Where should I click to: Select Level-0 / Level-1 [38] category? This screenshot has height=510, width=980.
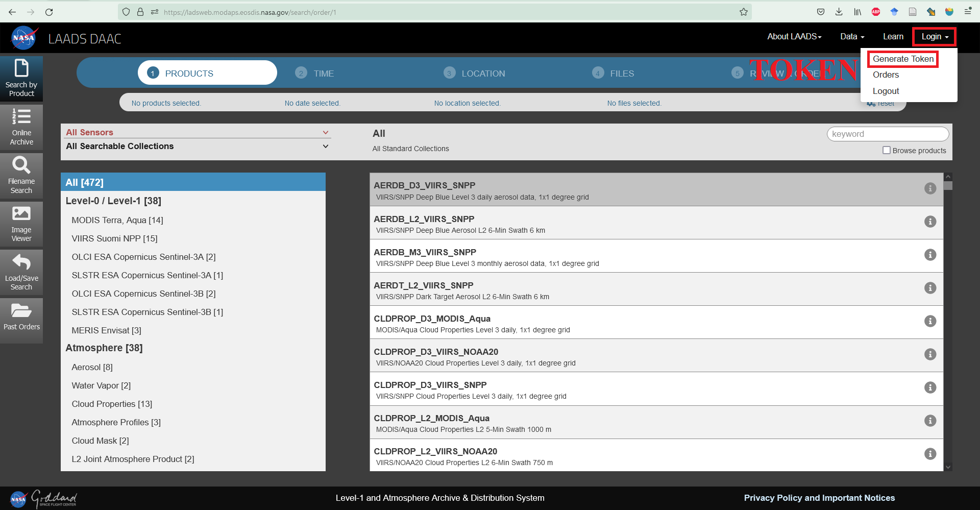[113, 201]
